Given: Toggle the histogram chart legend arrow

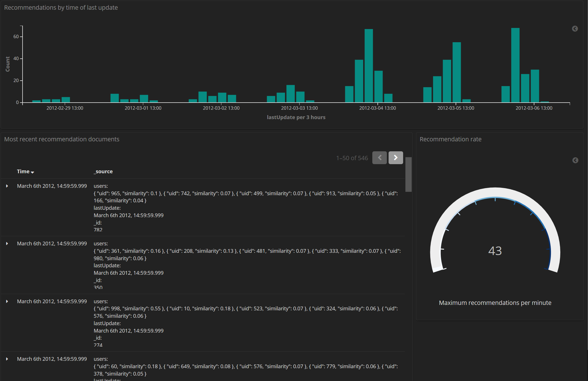Looking at the screenshot, I should pyautogui.click(x=575, y=29).
